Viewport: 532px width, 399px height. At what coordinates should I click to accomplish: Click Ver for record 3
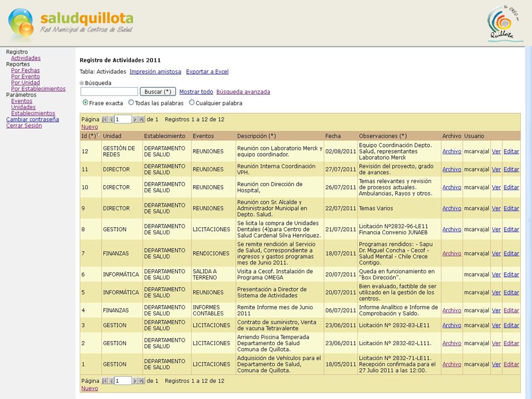pos(497,325)
